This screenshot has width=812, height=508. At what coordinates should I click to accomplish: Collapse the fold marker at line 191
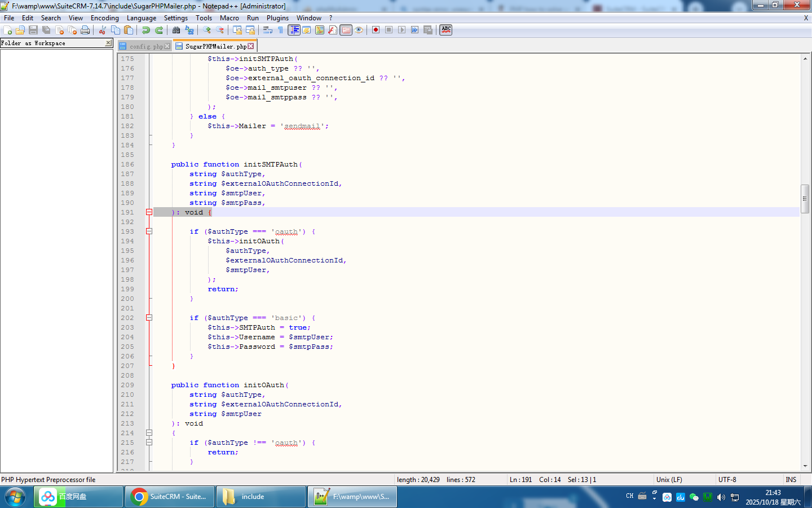coord(149,212)
